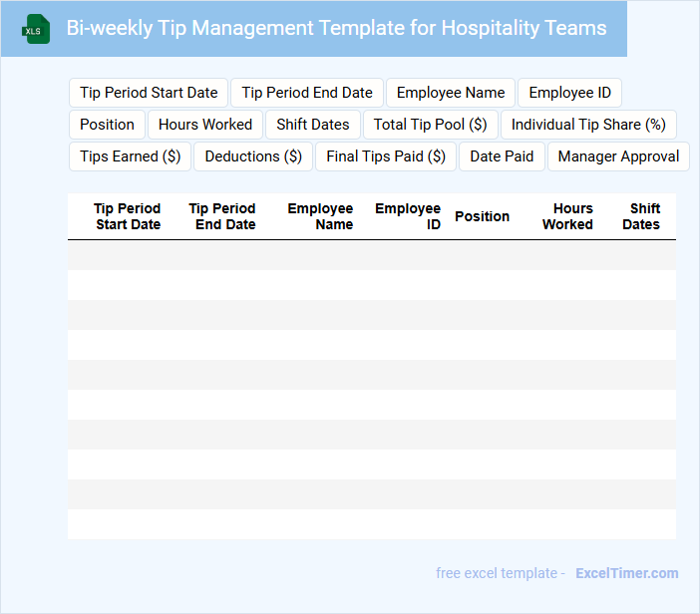Select the Hours Worked tag

tap(205, 125)
